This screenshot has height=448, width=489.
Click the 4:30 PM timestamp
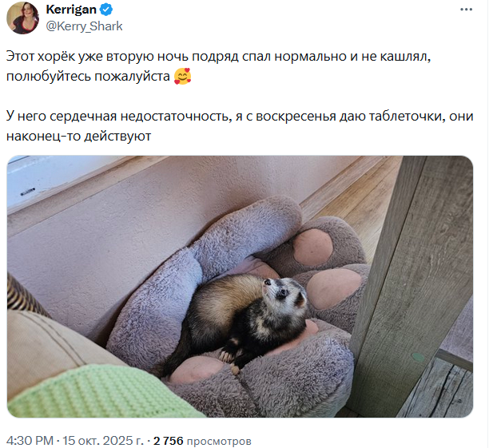(x=30, y=441)
